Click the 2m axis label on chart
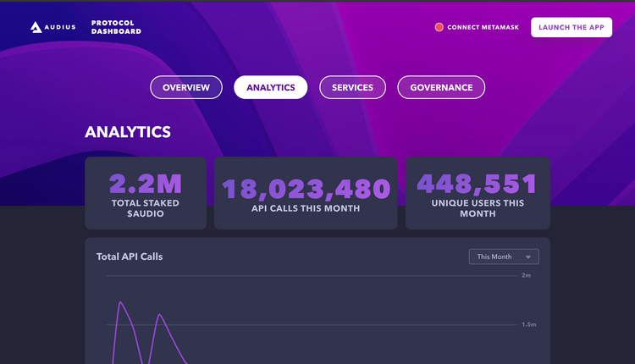 click(526, 275)
